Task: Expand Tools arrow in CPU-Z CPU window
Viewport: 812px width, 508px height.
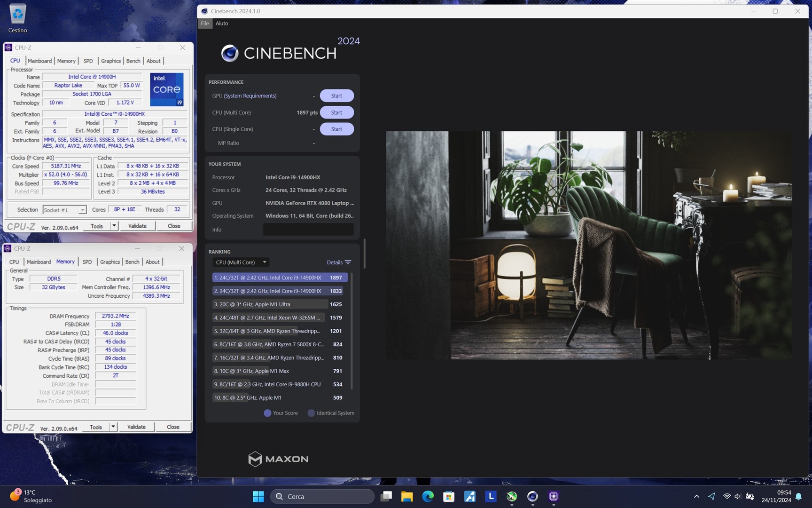Action: (114, 226)
